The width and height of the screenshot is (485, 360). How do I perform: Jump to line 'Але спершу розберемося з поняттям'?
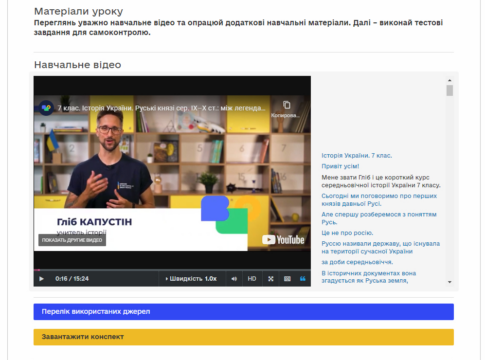point(379,218)
